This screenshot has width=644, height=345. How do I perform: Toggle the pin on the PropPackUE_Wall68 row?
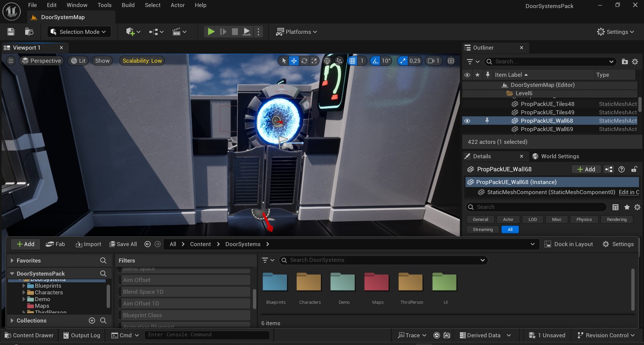point(487,121)
